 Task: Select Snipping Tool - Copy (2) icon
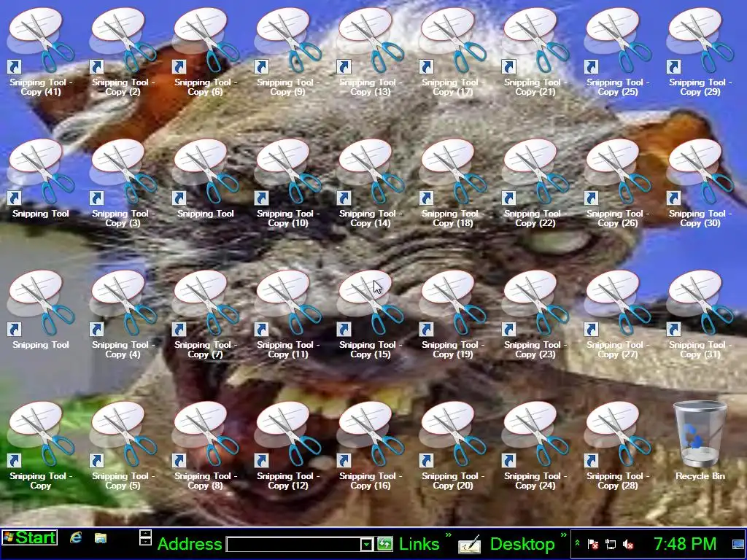click(x=123, y=52)
